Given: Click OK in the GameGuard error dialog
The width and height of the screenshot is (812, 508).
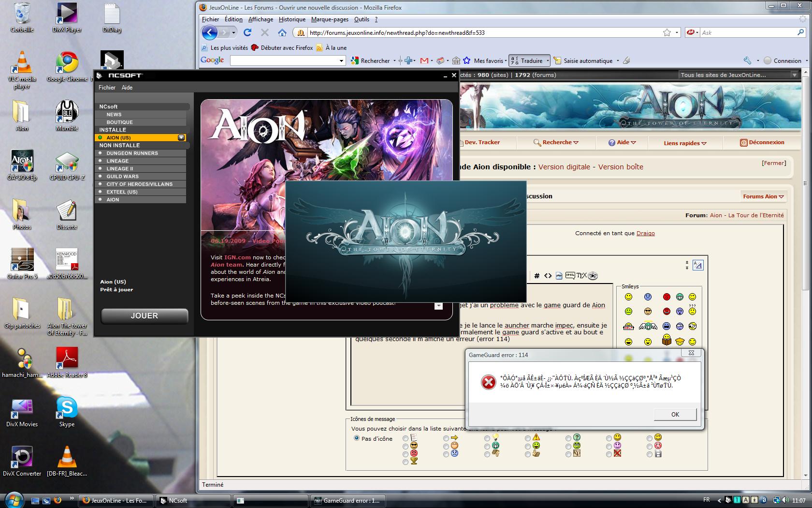Looking at the screenshot, I should tap(675, 414).
